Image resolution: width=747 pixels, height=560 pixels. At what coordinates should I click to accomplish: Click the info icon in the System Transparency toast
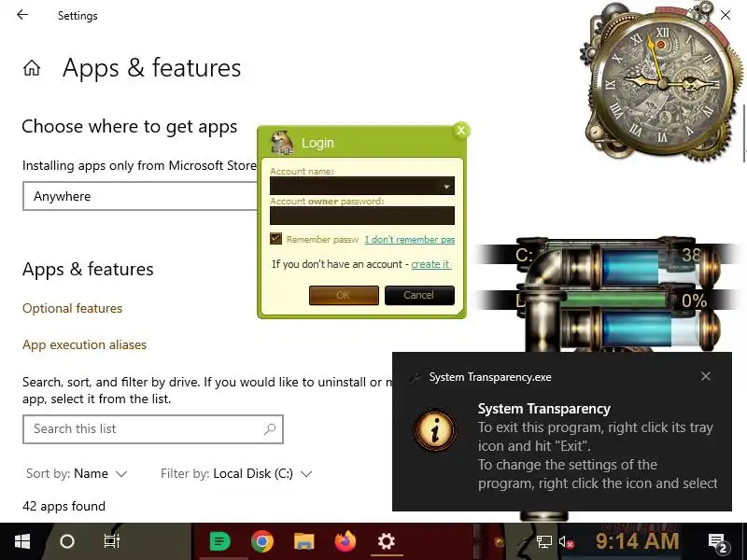(434, 429)
